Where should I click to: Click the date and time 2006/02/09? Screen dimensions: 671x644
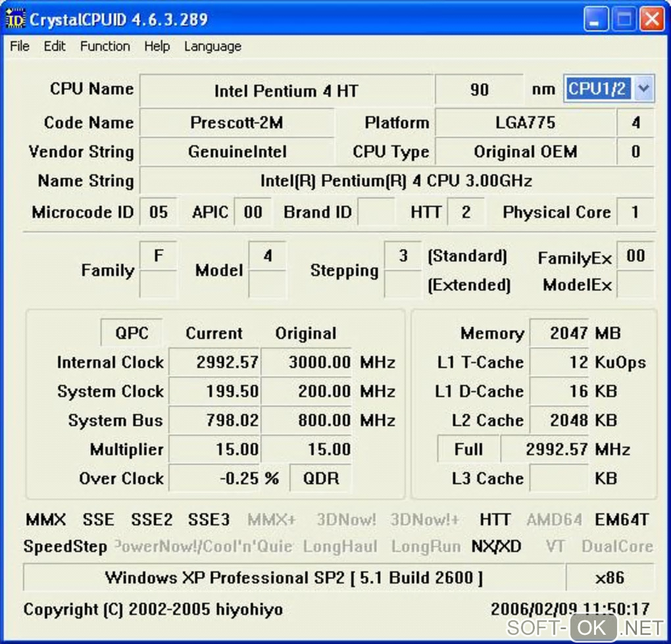coord(570,609)
